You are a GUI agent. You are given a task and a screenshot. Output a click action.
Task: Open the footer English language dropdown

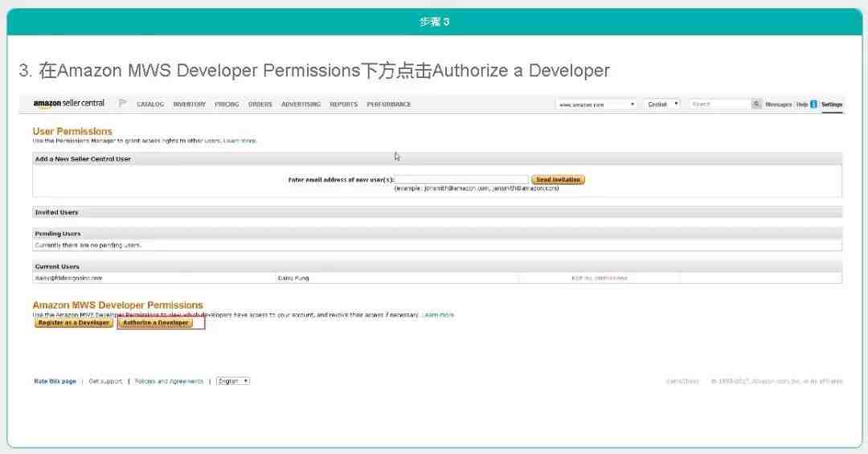(x=233, y=381)
